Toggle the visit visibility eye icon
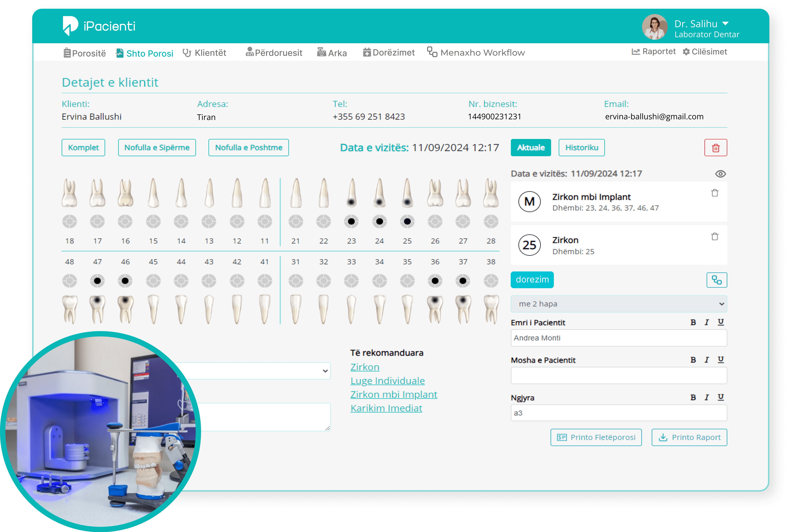This screenshot has width=789, height=532. [720, 174]
